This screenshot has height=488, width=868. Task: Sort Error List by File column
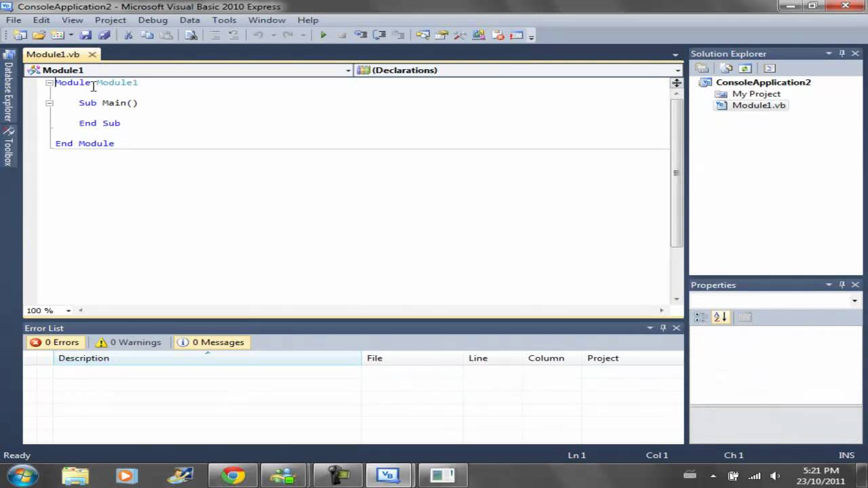click(412, 358)
